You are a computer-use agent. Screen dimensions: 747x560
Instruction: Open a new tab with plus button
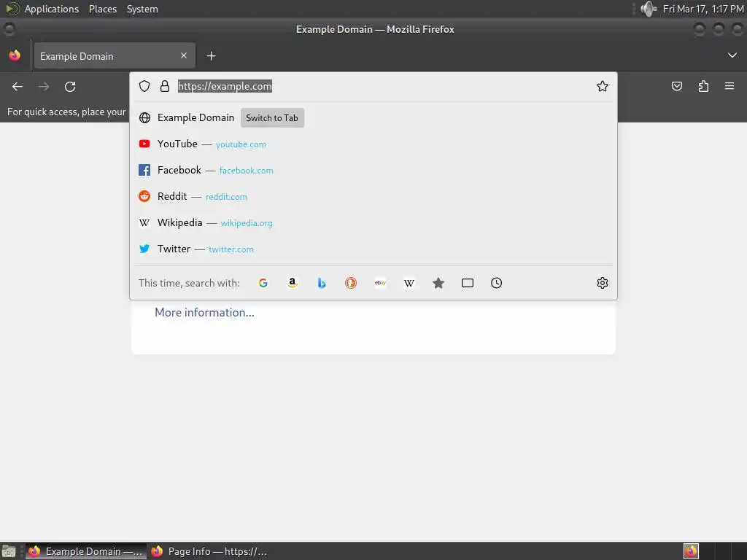211,56
